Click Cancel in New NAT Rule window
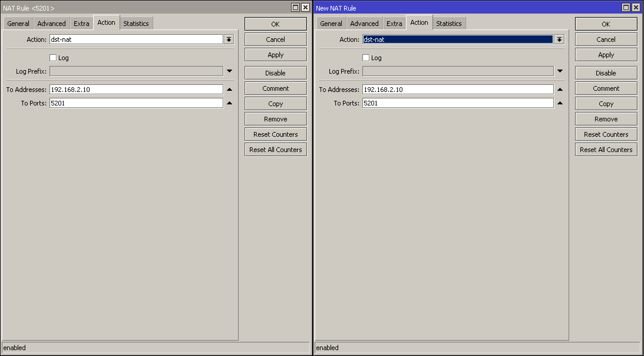 point(606,39)
